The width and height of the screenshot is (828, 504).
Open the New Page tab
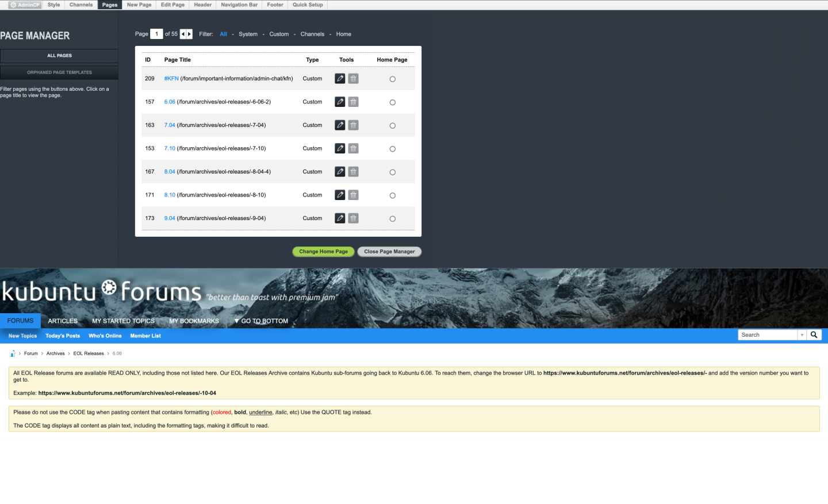pyautogui.click(x=139, y=5)
